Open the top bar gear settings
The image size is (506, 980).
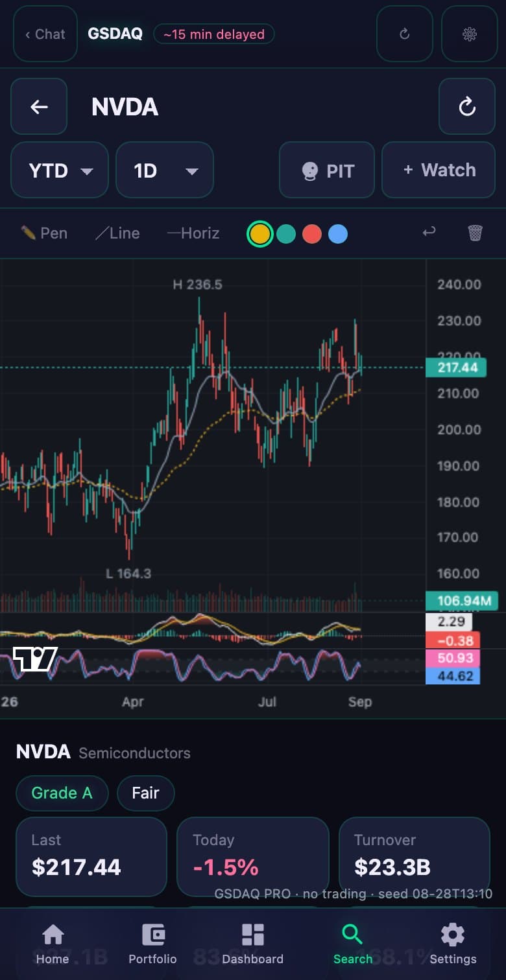(470, 34)
